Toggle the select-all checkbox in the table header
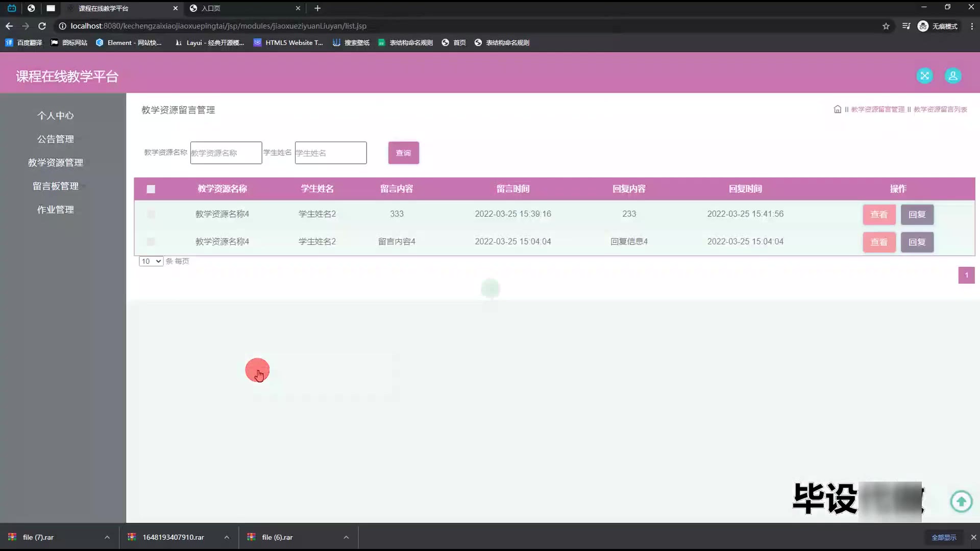980x551 pixels. click(151, 189)
